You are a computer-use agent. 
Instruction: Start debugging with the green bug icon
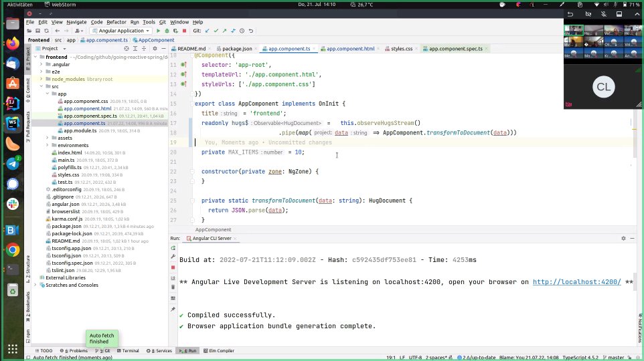click(167, 31)
